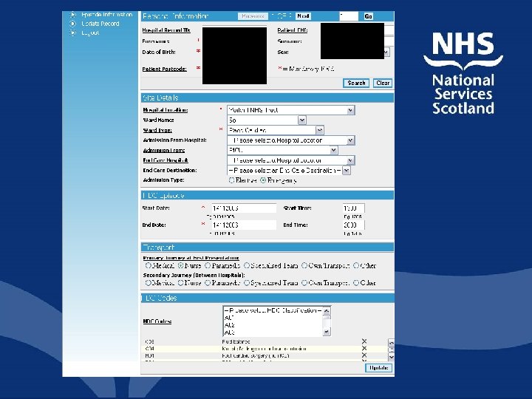Click the End Date input field
The height and width of the screenshot is (399, 532).
[244, 225]
